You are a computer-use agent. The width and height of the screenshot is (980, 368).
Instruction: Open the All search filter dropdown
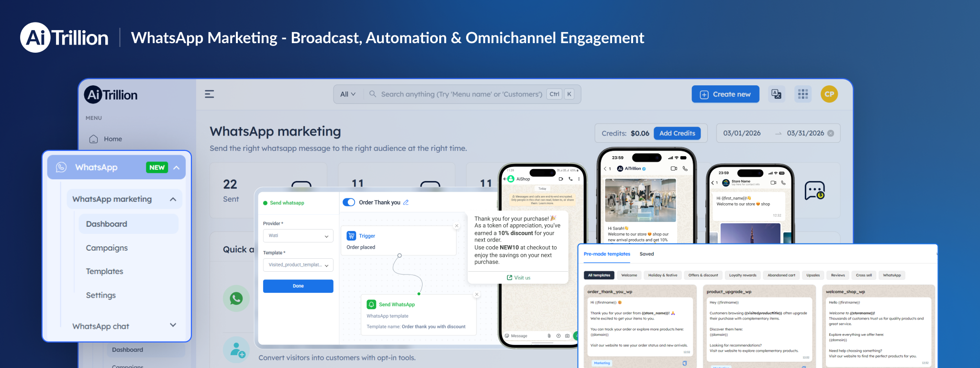(x=348, y=94)
